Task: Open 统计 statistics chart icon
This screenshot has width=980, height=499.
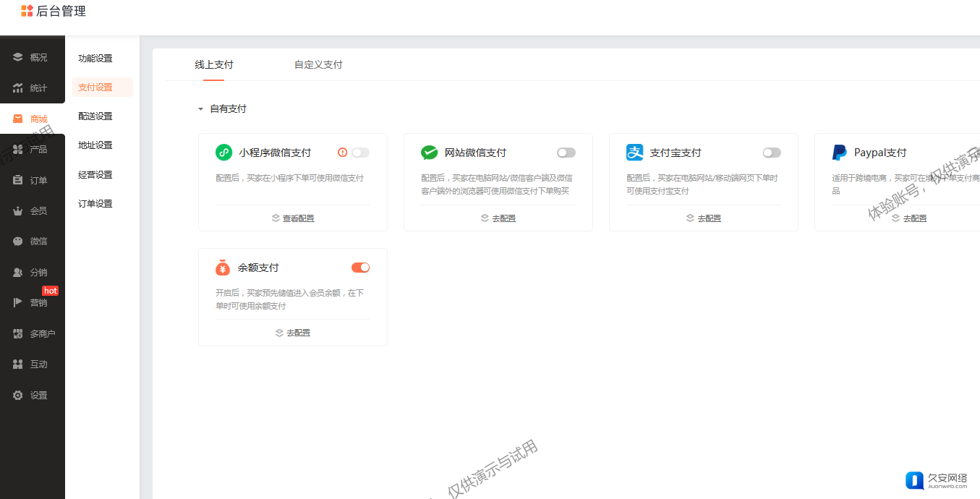Action: click(x=18, y=88)
